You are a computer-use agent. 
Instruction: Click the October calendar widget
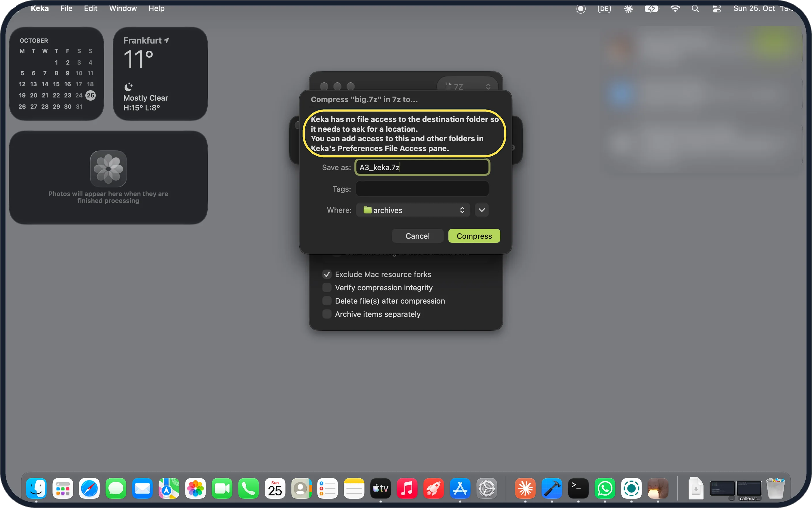tap(57, 74)
